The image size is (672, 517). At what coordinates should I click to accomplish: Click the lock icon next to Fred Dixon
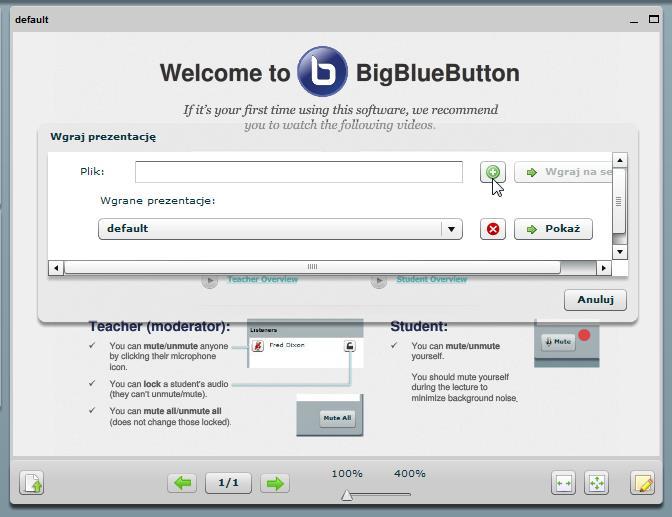350,346
